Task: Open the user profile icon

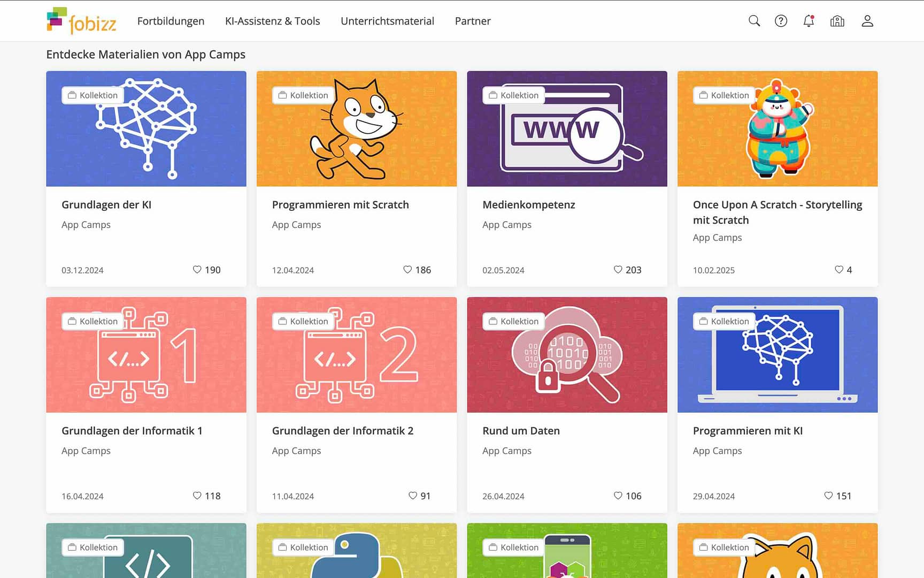Action: click(867, 21)
